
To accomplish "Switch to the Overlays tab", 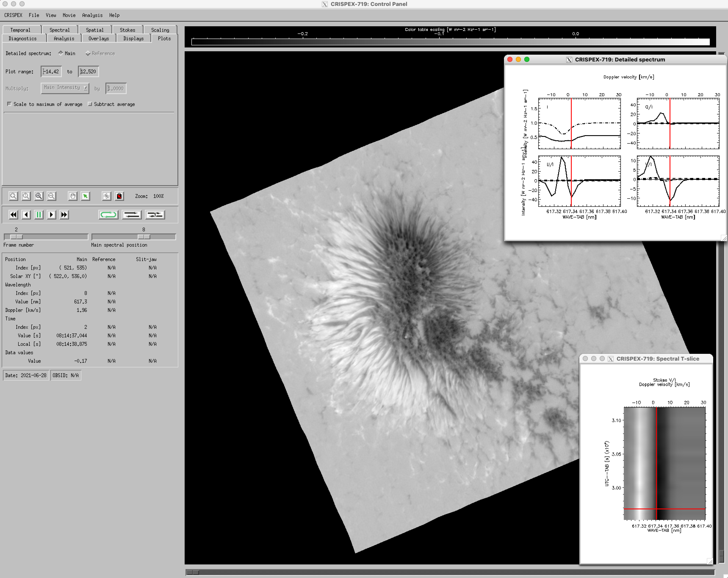I will point(99,39).
